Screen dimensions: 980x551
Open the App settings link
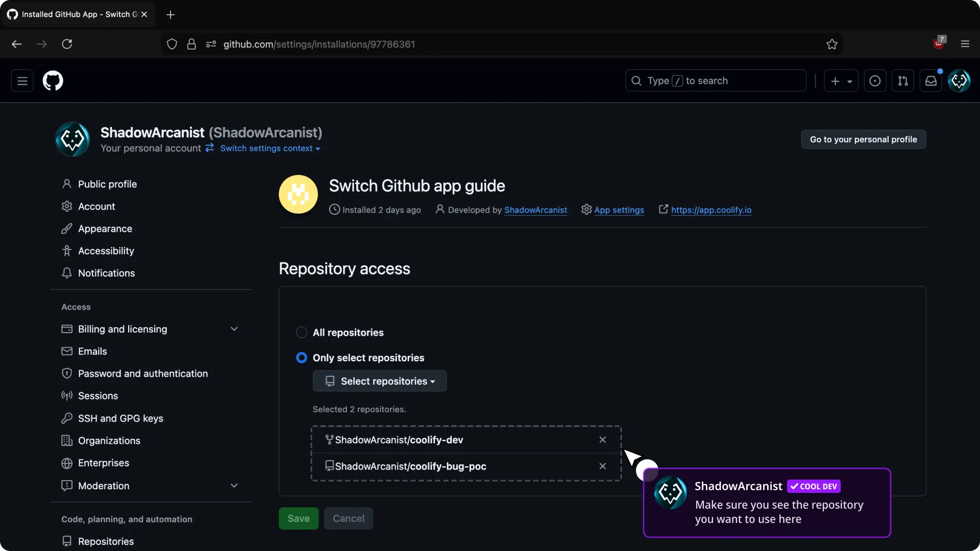point(619,210)
